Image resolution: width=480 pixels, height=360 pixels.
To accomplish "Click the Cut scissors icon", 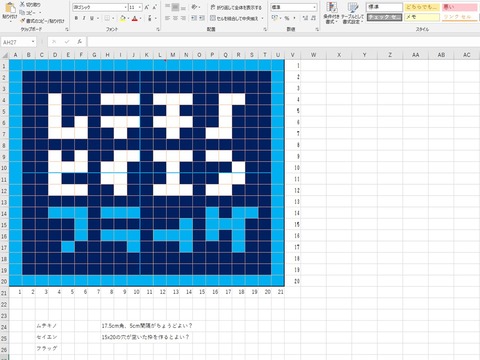I will [x=23, y=4].
